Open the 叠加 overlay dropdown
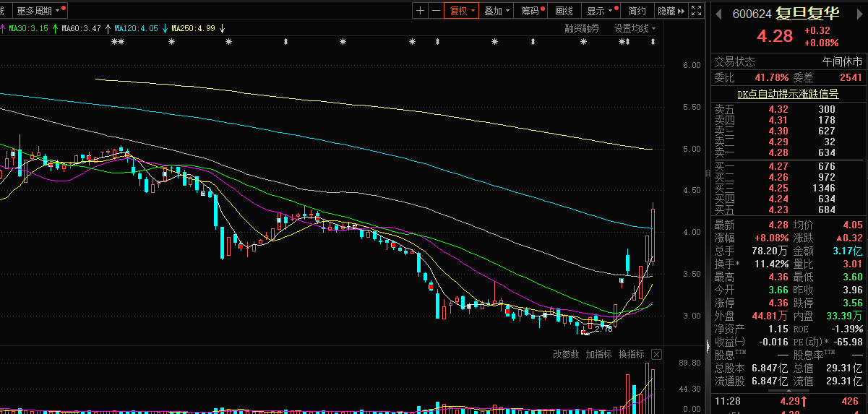 tap(497, 10)
